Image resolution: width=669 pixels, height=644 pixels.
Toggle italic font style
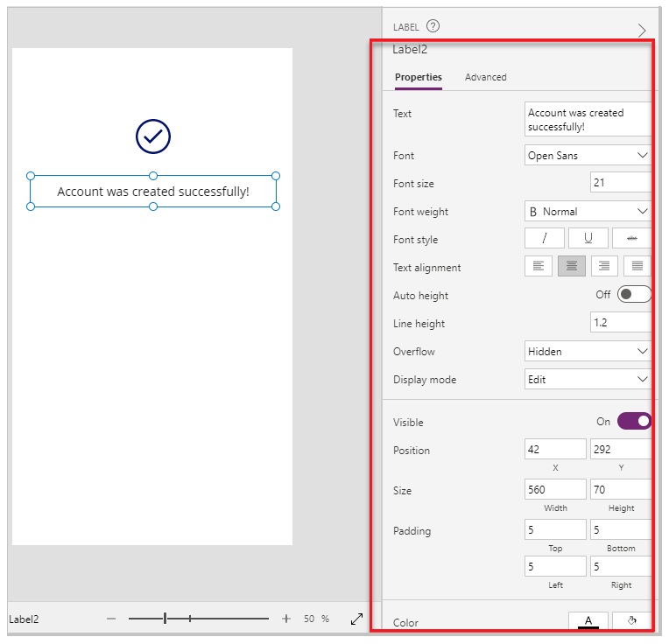[x=545, y=238]
